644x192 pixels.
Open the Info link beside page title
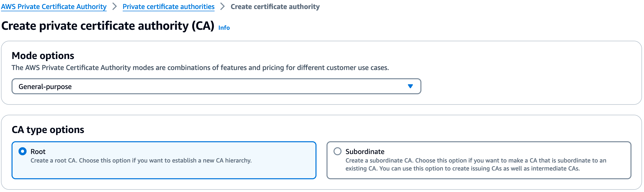point(224,28)
